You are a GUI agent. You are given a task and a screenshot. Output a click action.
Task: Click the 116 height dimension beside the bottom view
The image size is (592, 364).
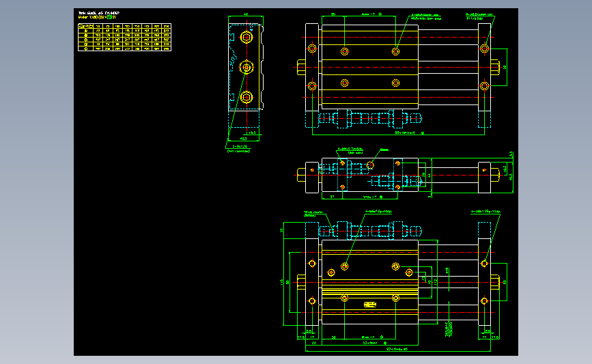click(x=281, y=281)
